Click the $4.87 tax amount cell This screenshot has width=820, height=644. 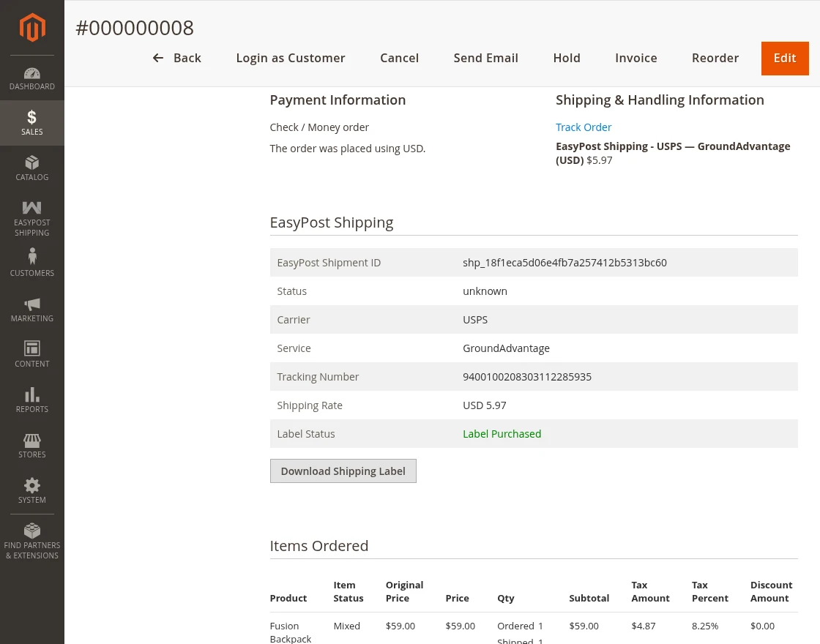[643, 626]
